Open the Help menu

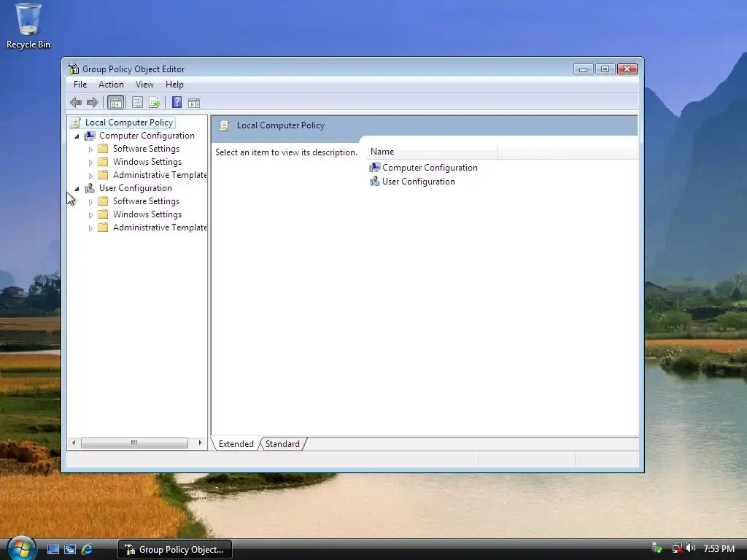pos(174,85)
